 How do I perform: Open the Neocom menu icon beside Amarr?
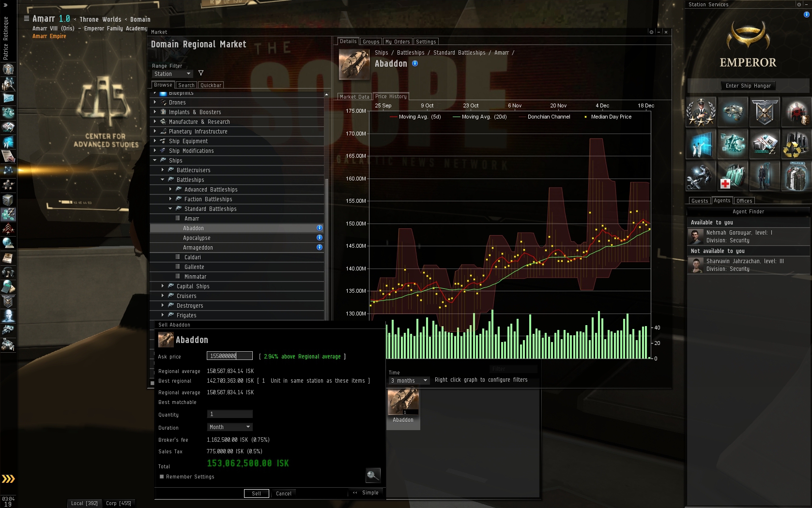click(x=26, y=18)
